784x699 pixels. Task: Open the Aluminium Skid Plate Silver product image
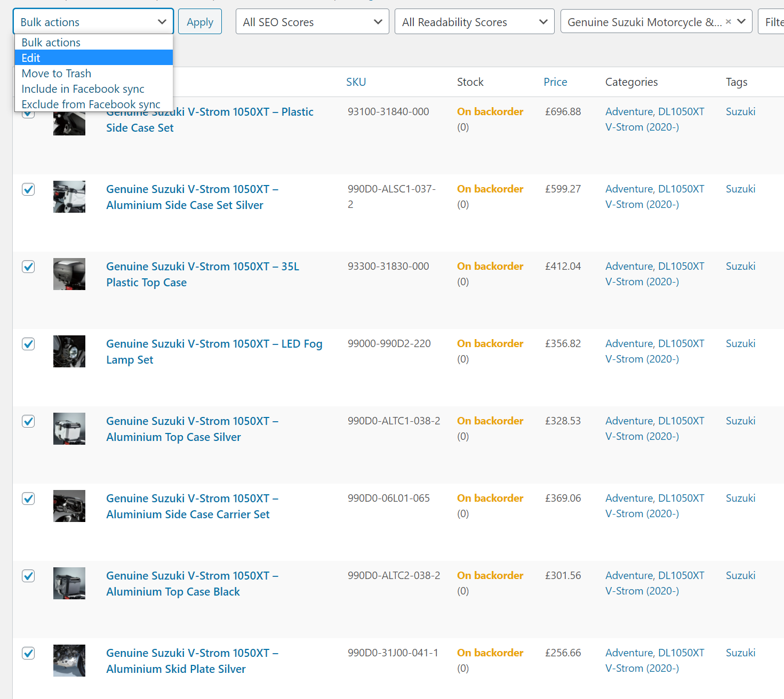(69, 661)
